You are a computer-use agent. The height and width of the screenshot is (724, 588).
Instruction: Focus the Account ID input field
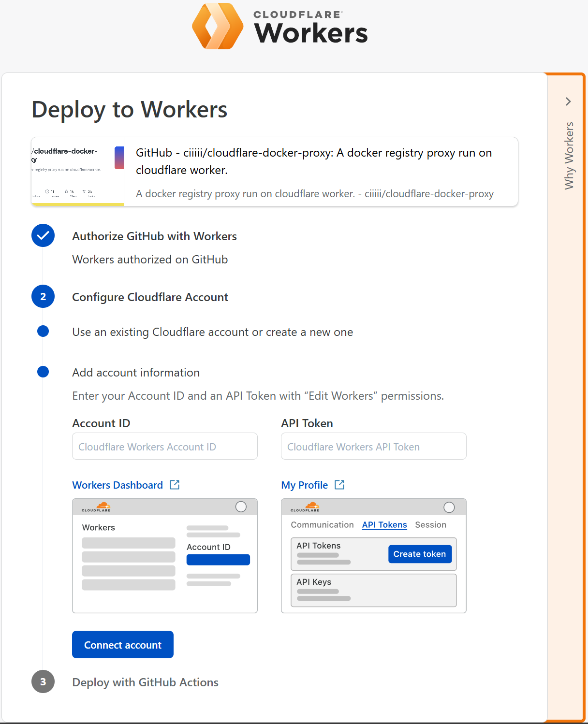click(x=165, y=446)
